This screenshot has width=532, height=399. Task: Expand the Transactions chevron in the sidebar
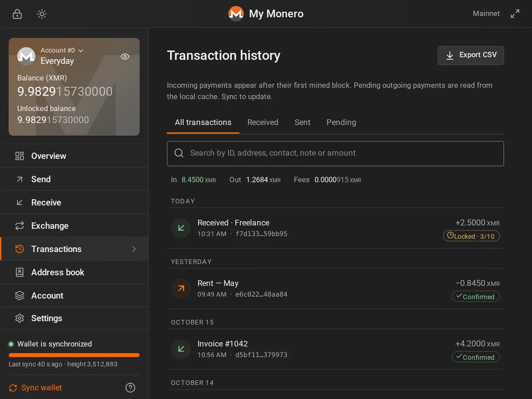(134, 249)
